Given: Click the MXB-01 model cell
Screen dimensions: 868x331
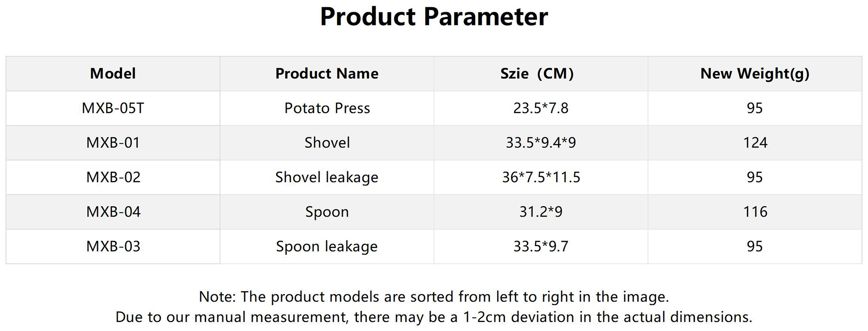Looking at the screenshot, I should pos(113,143).
